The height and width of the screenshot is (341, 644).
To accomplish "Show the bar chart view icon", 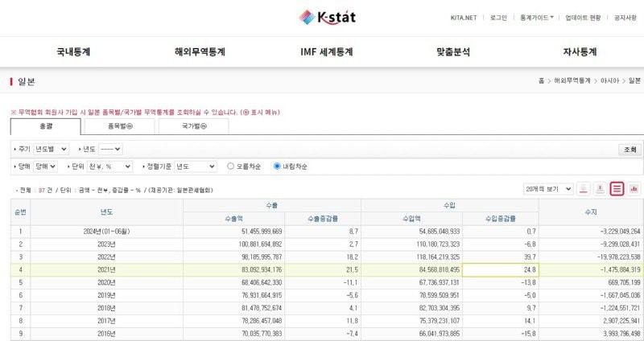I will 634,188.
